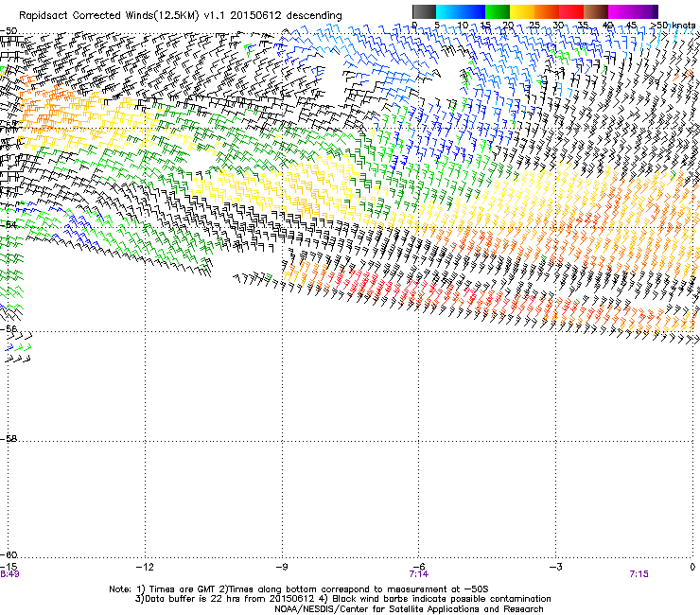700x615 pixels.
Task: Click the brown 35-40 knots color segment
Action: (x=596, y=11)
